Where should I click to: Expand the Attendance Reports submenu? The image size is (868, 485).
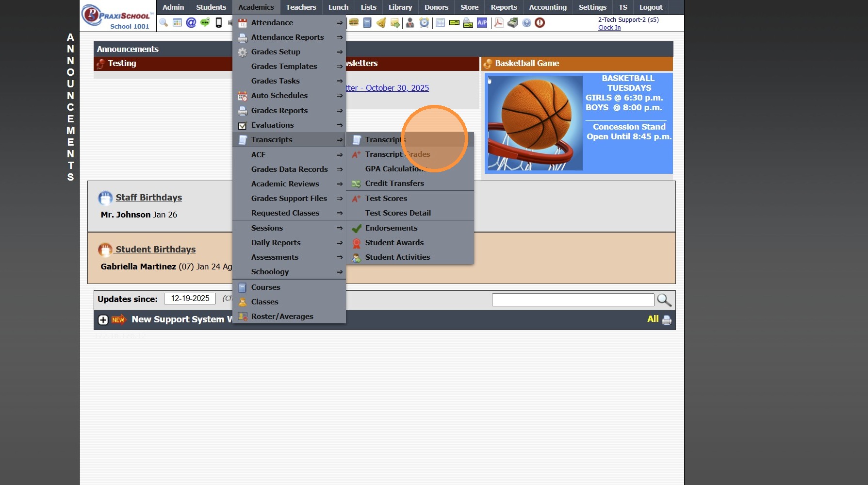tap(289, 37)
